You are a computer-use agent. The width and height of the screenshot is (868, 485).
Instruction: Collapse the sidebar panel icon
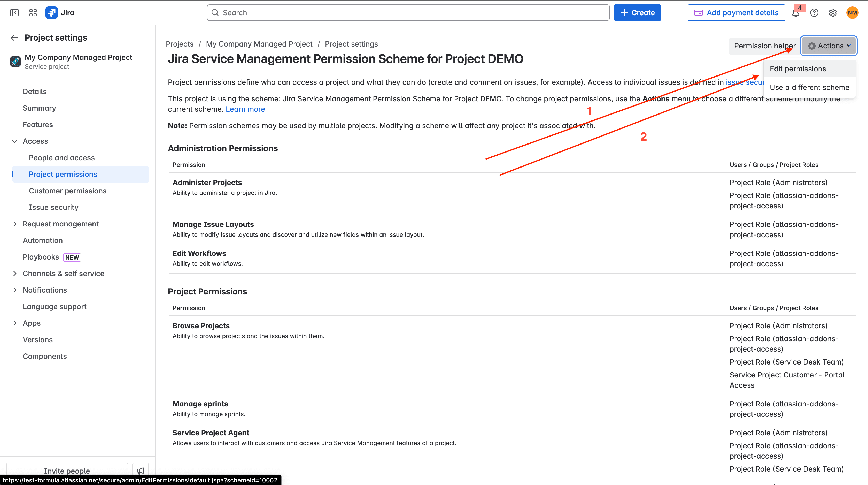[x=14, y=13]
